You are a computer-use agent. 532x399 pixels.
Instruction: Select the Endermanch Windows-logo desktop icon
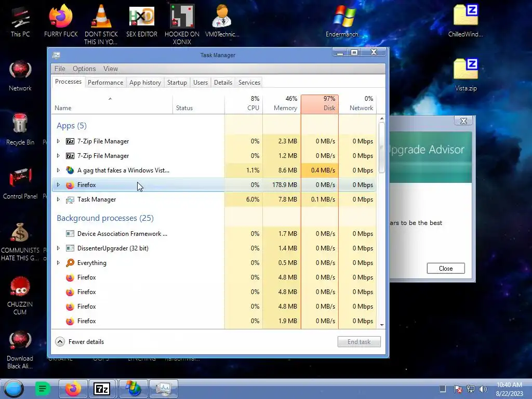point(344,21)
